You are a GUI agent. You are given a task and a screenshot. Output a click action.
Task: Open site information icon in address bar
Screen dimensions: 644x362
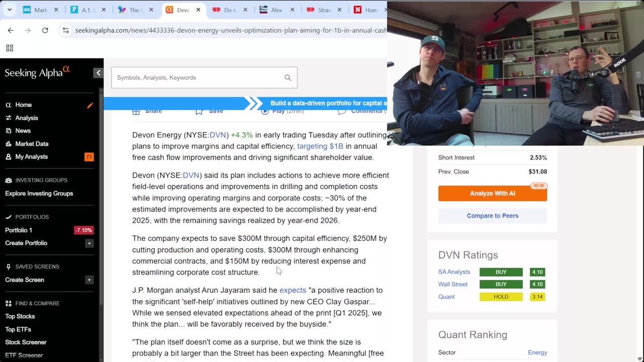[65, 30]
